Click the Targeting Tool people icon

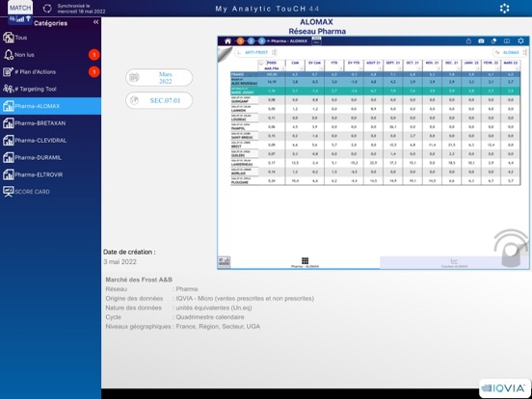coord(8,89)
